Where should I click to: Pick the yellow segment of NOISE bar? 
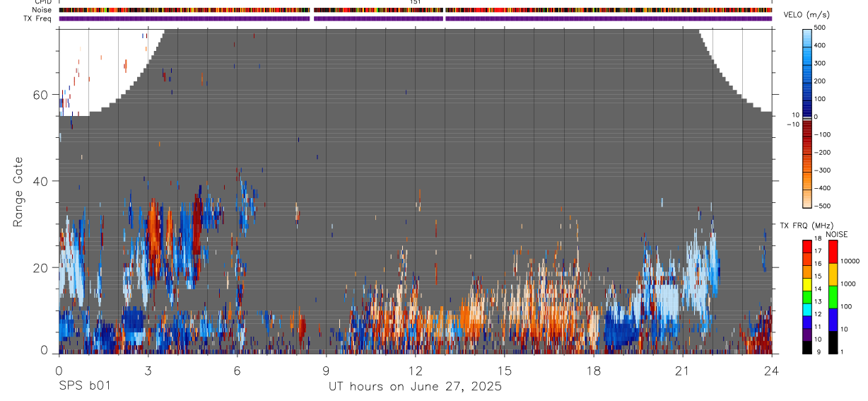833,274
